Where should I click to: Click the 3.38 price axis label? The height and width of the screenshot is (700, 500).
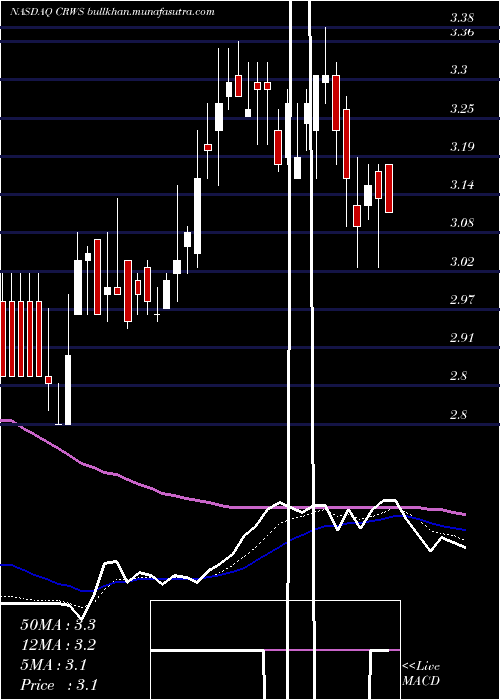click(462, 18)
